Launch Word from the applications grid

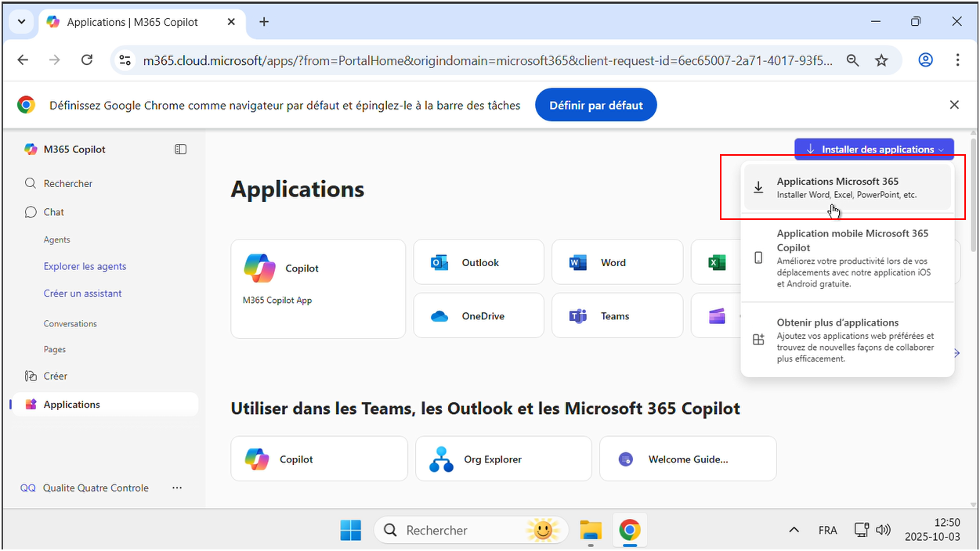point(617,262)
